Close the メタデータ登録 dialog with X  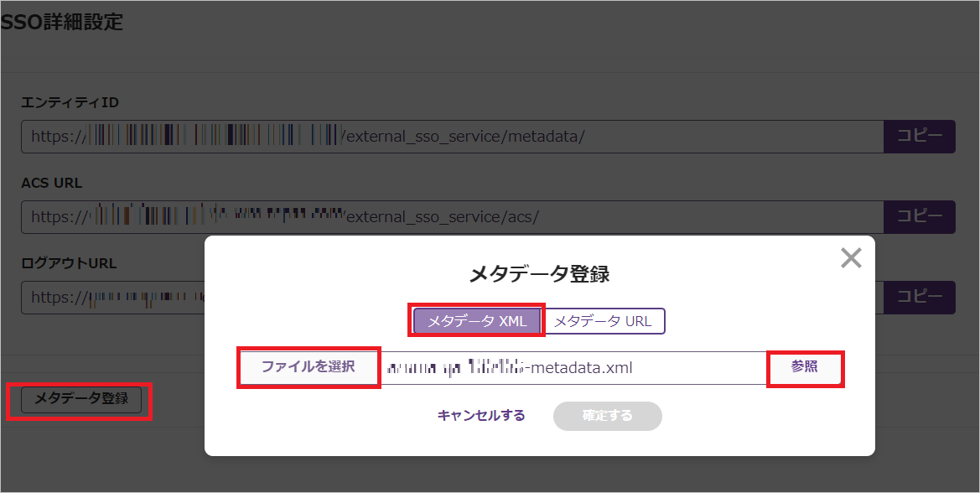(x=851, y=258)
